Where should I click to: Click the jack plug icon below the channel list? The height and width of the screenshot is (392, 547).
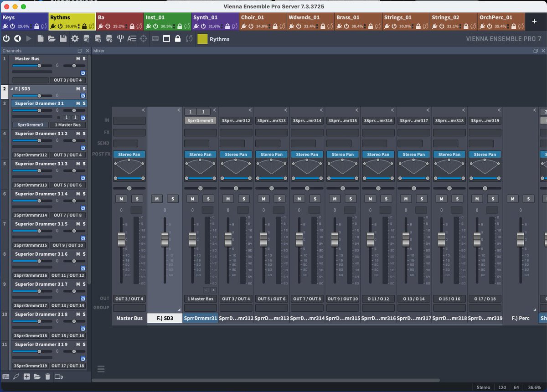click(16, 377)
